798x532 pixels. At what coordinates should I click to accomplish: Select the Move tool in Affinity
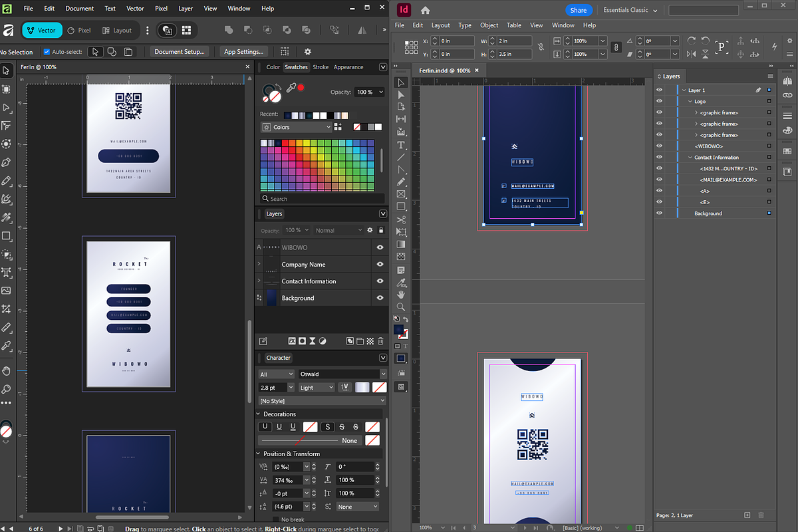coord(6,70)
